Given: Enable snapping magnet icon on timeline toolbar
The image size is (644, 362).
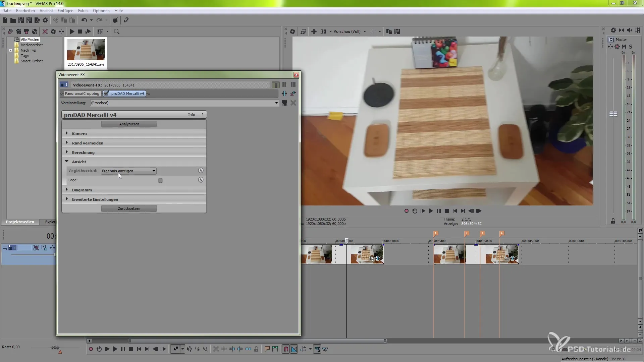Looking at the screenshot, I should tap(286, 349).
